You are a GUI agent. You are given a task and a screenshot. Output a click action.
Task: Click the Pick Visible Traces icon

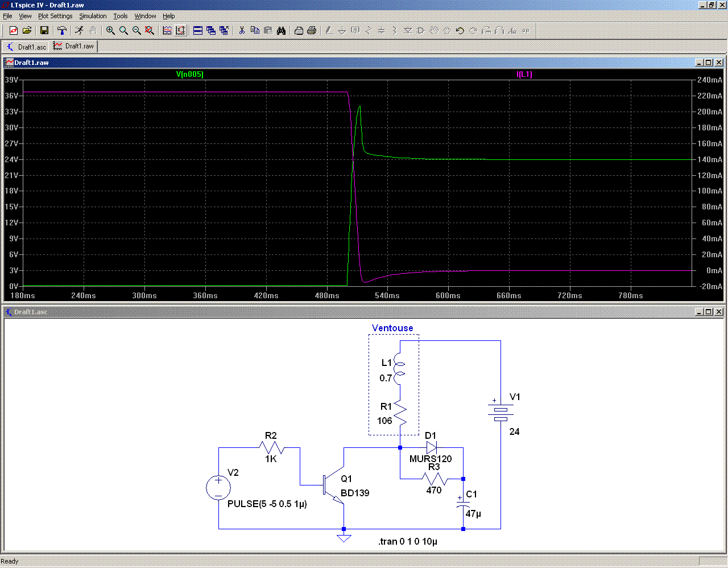click(x=167, y=31)
